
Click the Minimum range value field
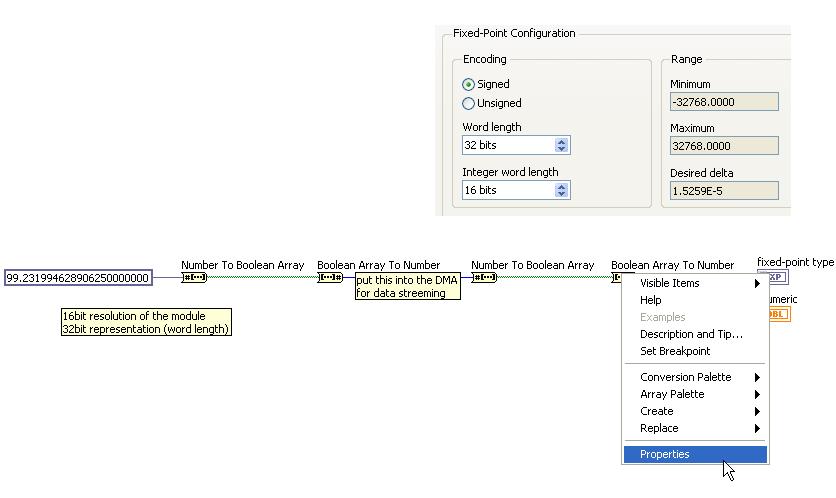pos(723,102)
